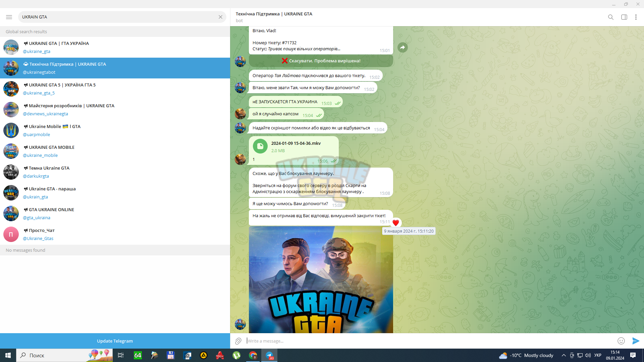Screen dimensions: 644x362
Task: Switch to Google Chrome on taskbar
Action: click(x=253, y=355)
